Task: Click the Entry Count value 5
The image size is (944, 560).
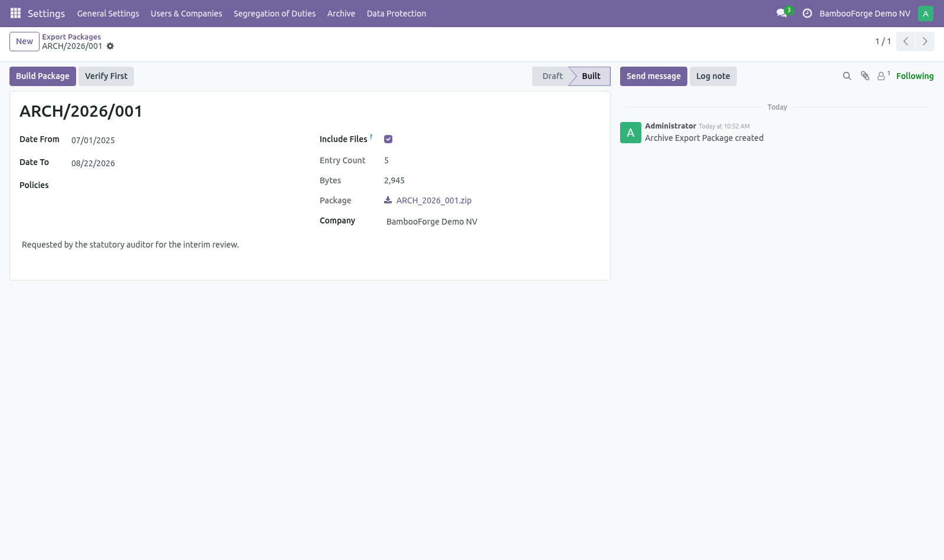Action: pos(386,160)
